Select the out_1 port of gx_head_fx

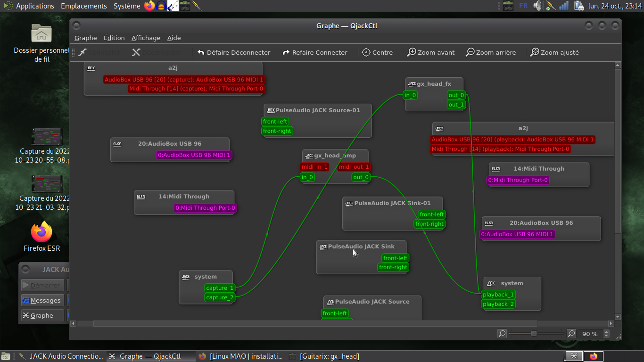pyautogui.click(x=456, y=105)
